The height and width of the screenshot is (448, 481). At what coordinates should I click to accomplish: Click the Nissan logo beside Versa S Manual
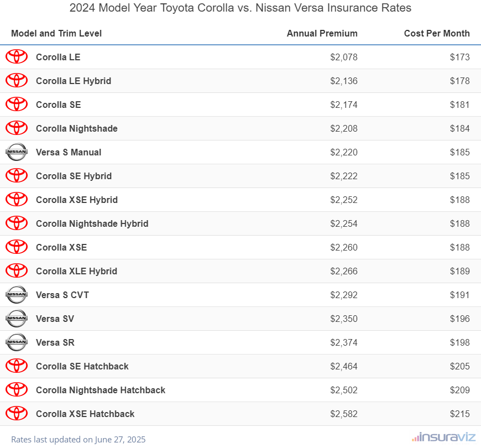(17, 152)
